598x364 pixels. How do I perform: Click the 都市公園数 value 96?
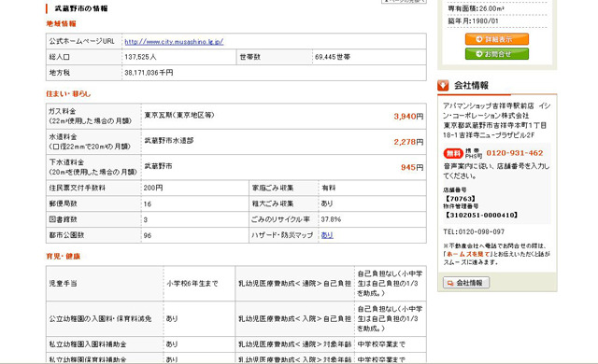pyautogui.click(x=148, y=236)
